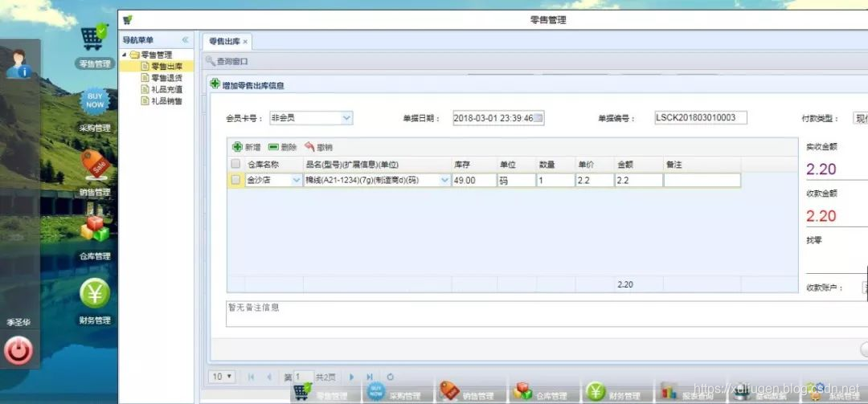Click the 数量 quantity input field
This screenshot has height=404, width=868.
[x=555, y=181]
